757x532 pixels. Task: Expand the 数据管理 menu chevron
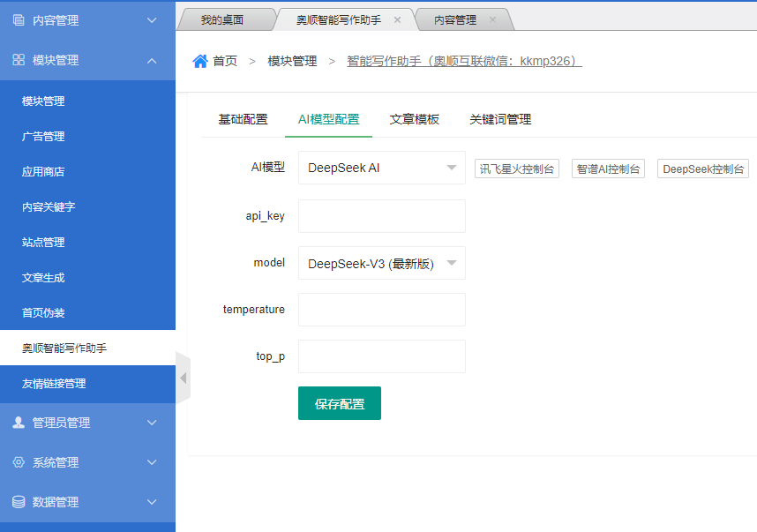[x=152, y=502]
